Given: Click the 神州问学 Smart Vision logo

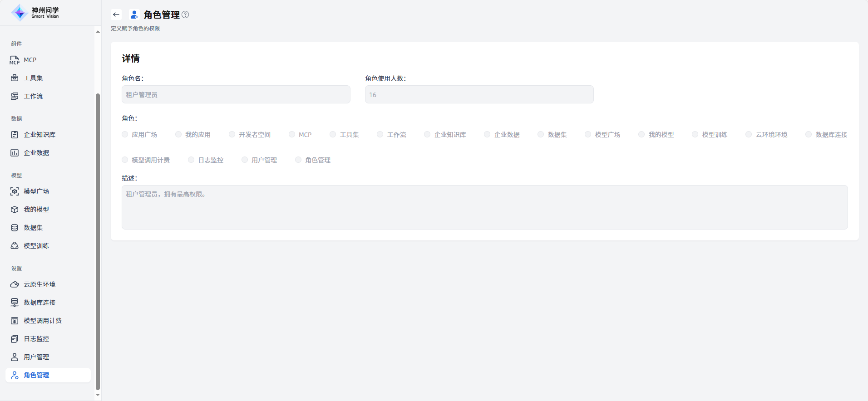Looking at the screenshot, I should coord(35,13).
